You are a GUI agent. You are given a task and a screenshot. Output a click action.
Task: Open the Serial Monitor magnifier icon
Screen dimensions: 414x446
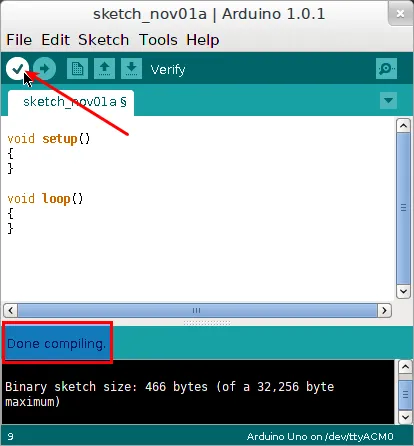(386, 69)
